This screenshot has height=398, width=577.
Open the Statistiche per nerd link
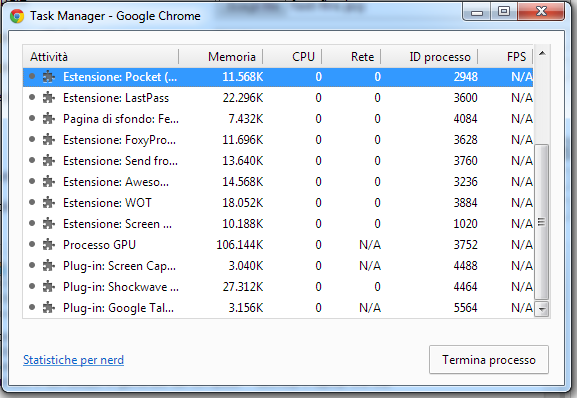point(73,360)
